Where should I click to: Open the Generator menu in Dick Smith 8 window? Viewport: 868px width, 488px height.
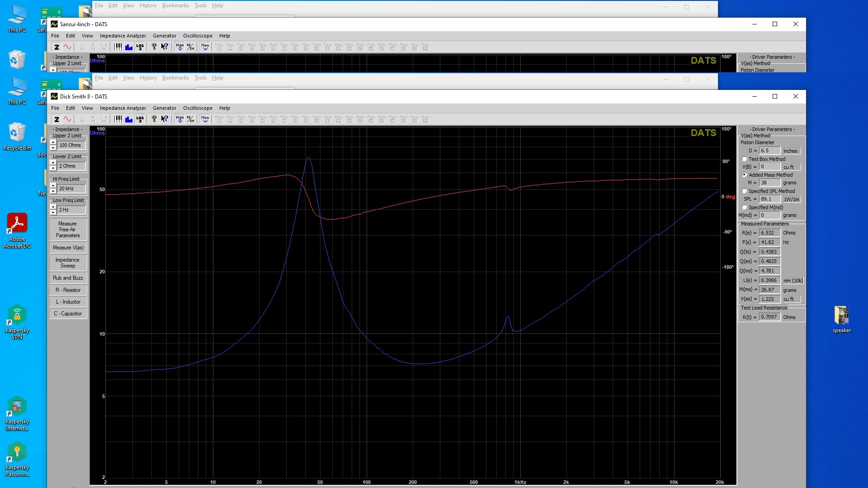(165, 108)
